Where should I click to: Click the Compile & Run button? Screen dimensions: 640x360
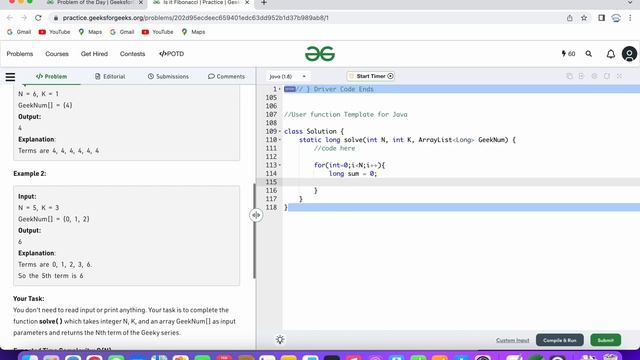tap(560, 340)
